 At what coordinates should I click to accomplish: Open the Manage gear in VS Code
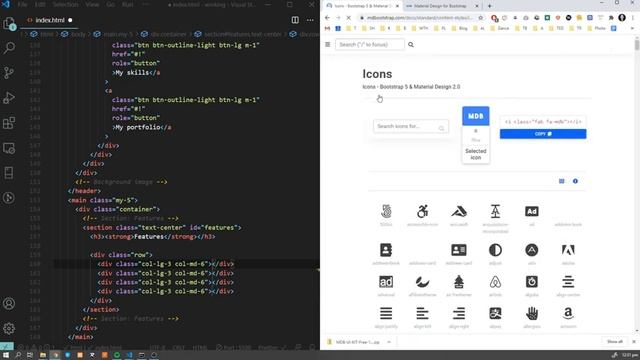click(9, 328)
